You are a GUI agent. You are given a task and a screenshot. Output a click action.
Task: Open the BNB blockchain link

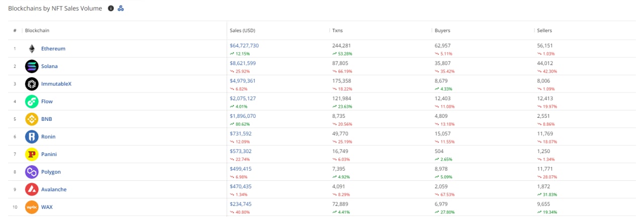pos(47,119)
